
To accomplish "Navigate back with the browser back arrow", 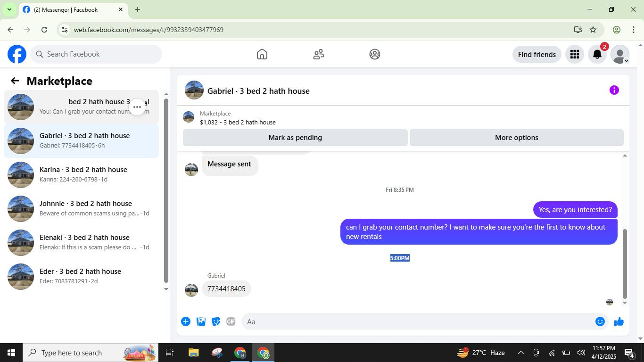I will pyautogui.click(x=10, y=30).
